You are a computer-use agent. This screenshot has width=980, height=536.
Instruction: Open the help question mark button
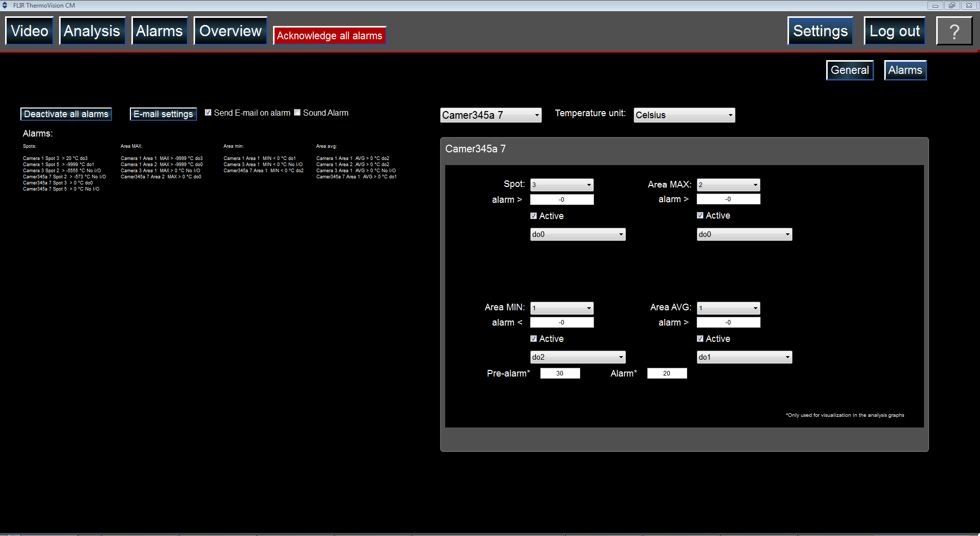point(954,31)
